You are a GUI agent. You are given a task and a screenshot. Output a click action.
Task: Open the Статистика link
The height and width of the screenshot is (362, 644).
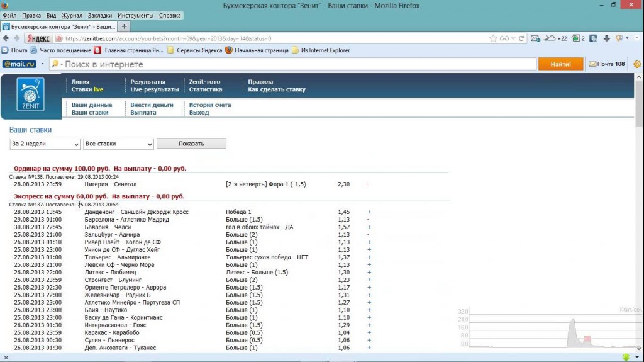(206, 89)
